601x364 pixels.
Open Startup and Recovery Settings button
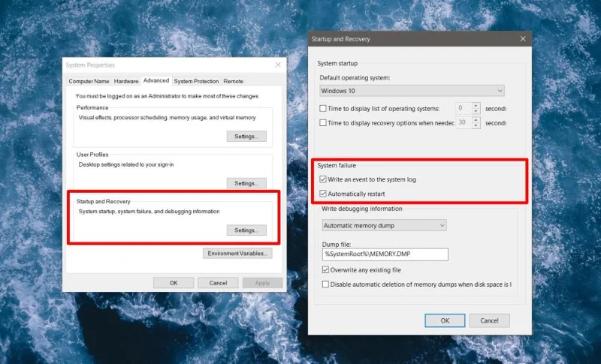[x=246, y=230]
